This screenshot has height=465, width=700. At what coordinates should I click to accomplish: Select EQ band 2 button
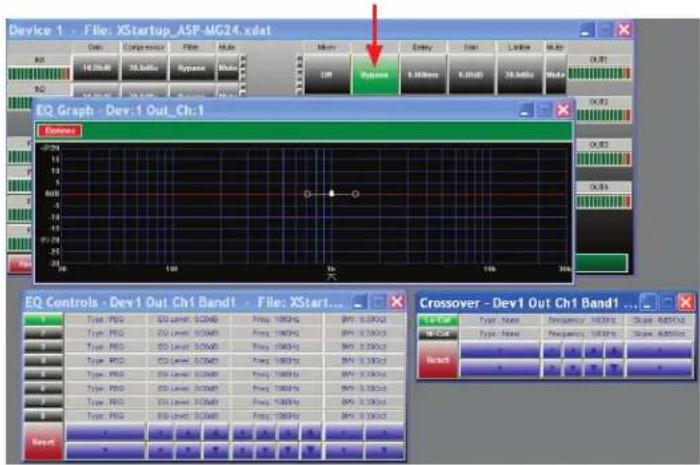(43, 333)
